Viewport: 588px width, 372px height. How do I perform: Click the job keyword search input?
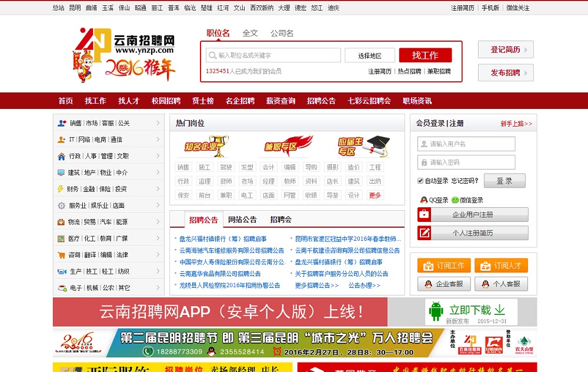point(273,55)
